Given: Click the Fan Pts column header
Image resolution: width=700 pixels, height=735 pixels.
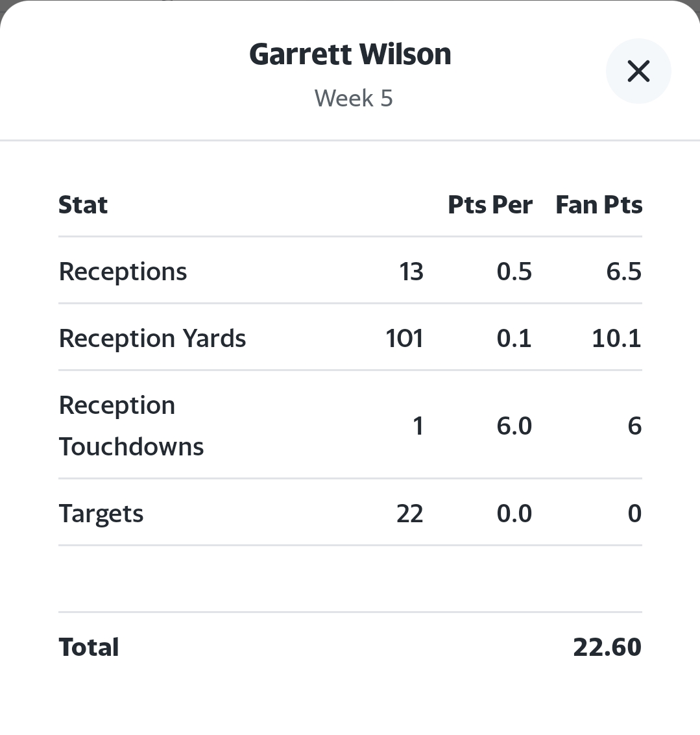Looking at the screenshot, I should pyautogui.click(x=599, y=205).
